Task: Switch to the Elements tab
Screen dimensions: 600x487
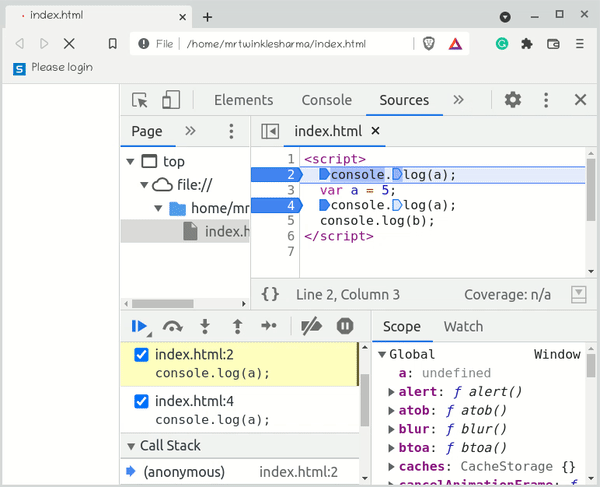Action: (243, 100)
